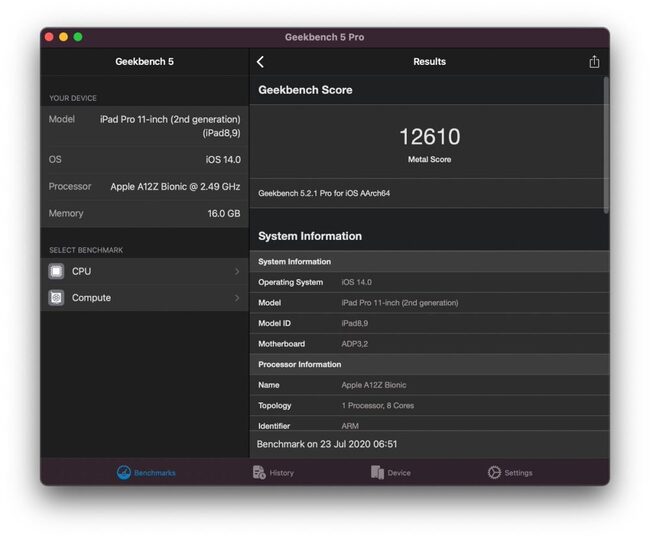The height and width of the screenshot is (539, 650).
Task: Click the Results panel vertical scrollbar
Action: 606,145
